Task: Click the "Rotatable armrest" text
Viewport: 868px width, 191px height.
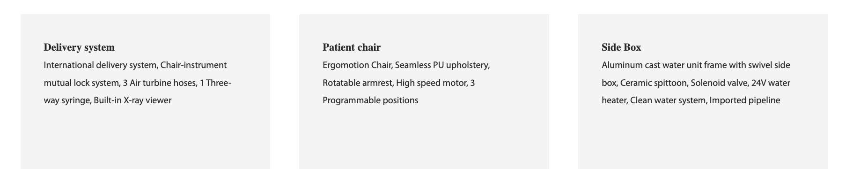Action: [358, 83]
